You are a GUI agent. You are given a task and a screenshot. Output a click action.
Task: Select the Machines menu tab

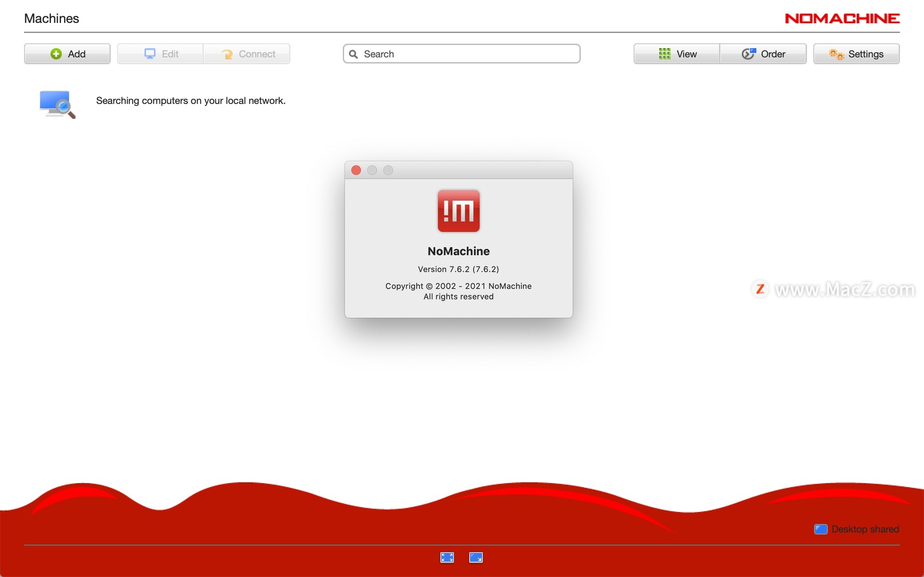[x=51, y=19]
